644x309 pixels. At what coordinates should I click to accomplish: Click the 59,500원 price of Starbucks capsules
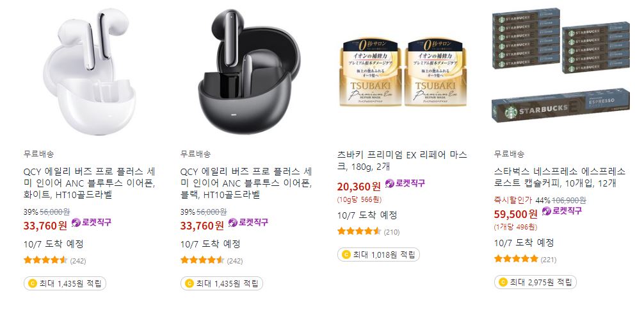pyautogui.click(x=516, y=214)
